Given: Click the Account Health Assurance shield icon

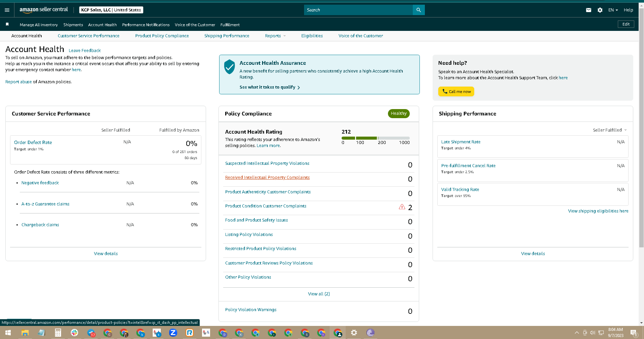Looking at the screenshot, I should [230, 67].
